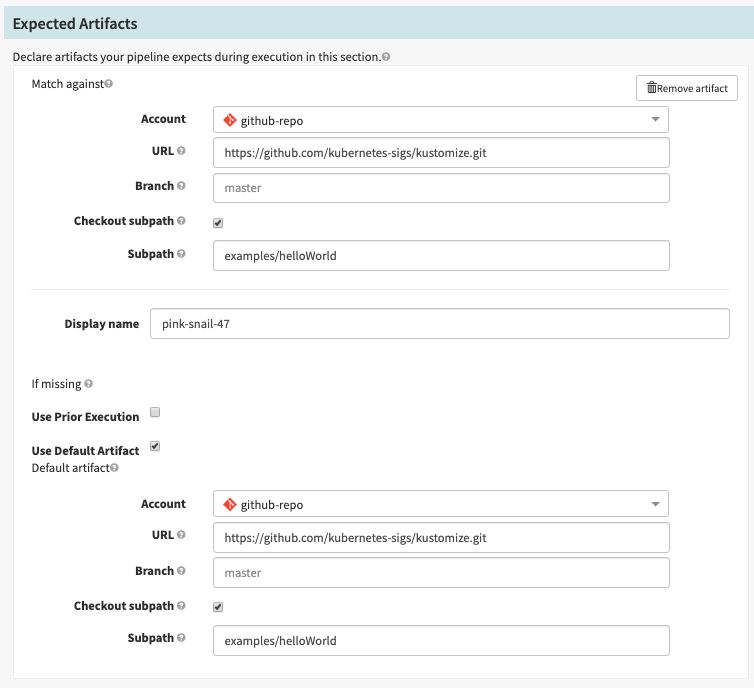Uncheck default artifact Checkout subpath checkbox

[218, 607]
